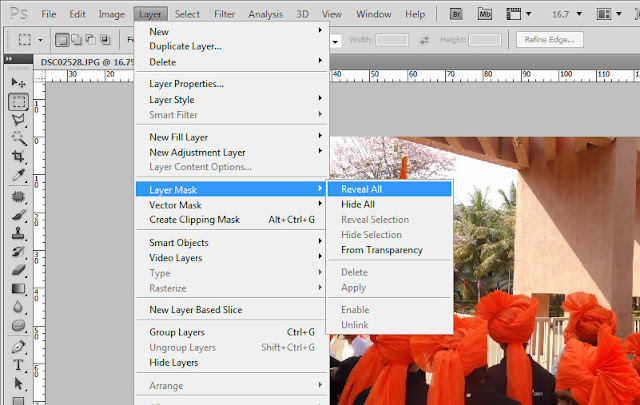640x405 pixels.
Task: Open the Help menu
Action: [x=415, y=14]
